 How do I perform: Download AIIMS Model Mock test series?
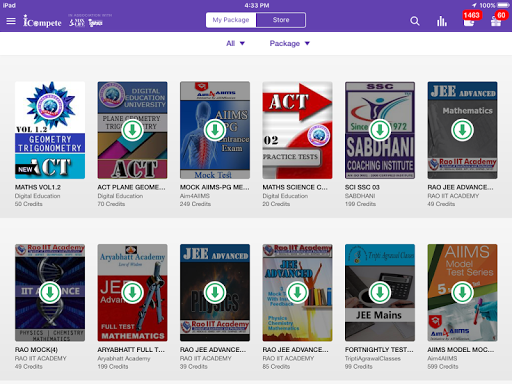tap(462, 292)
